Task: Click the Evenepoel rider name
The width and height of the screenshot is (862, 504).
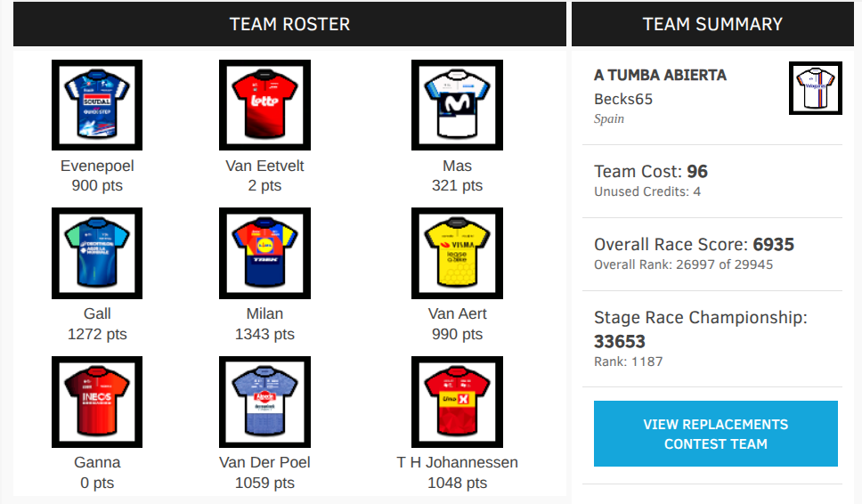Action: coord(97,166)
